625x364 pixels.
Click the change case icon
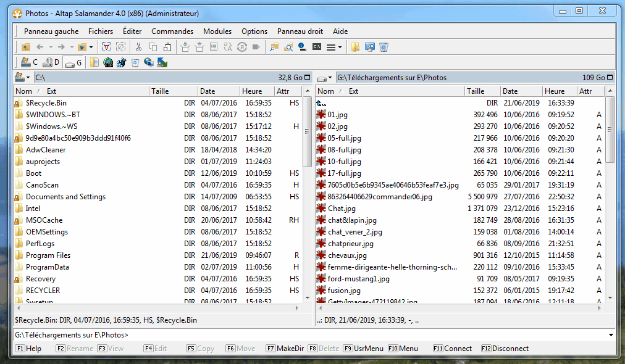pyautogui.click(x=228, y=47)
